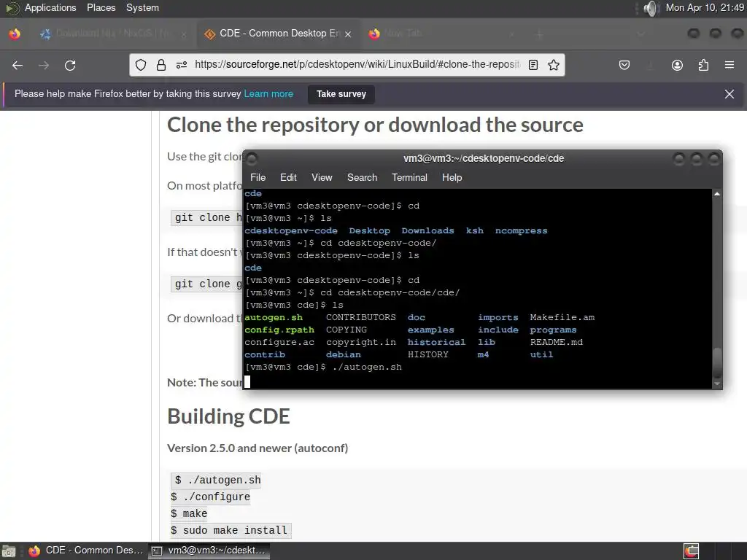Click the MATE logo icon in top panel
The width and height of the screenshot is (747, 560).
tap(12, 8)
